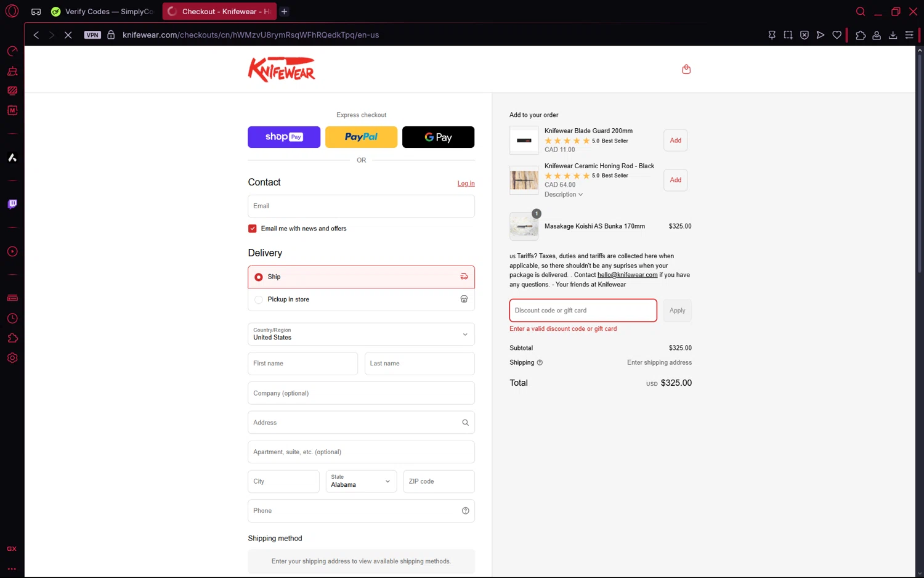This screenshot has width=924, height=578.
Task: Click the send/flow arrow icon in toolbar
Action: tap(821, 35)
